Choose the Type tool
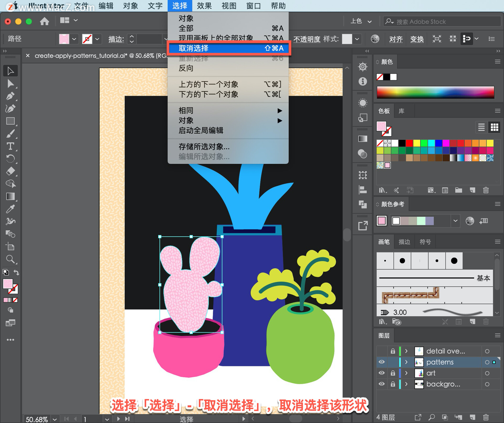This screenshot has width=504, height=423. pos(10,146)
